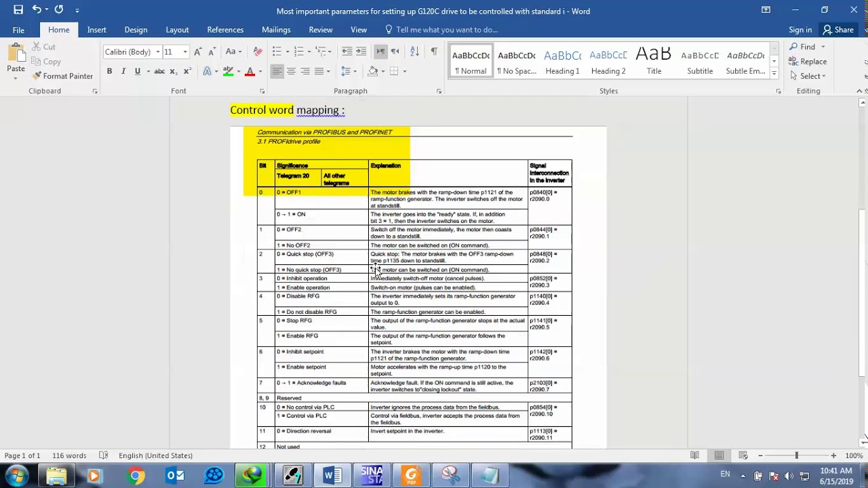This screenshot has width=868, height=488.
Task: Click Replace in the Editing group
Action: (x=808, y=62)
